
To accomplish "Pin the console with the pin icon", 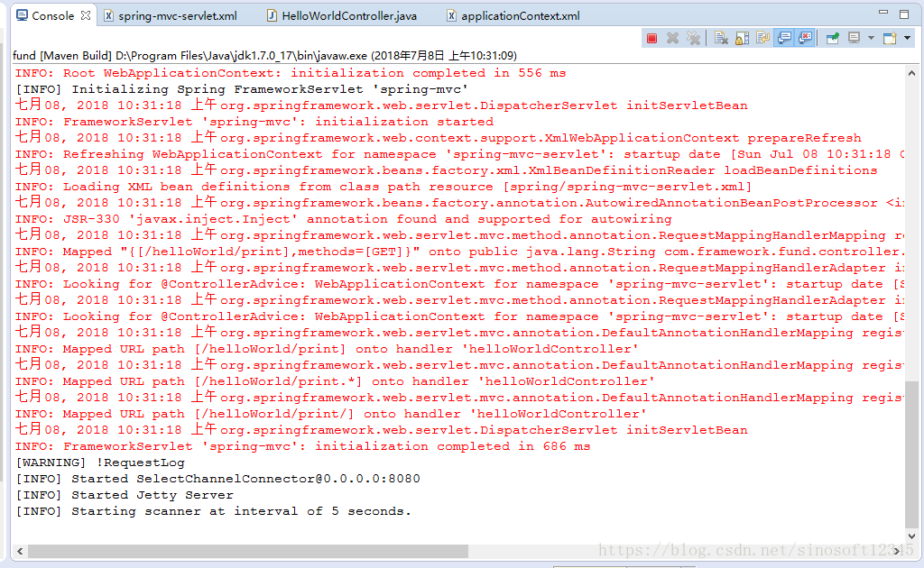I will [833, 38].
